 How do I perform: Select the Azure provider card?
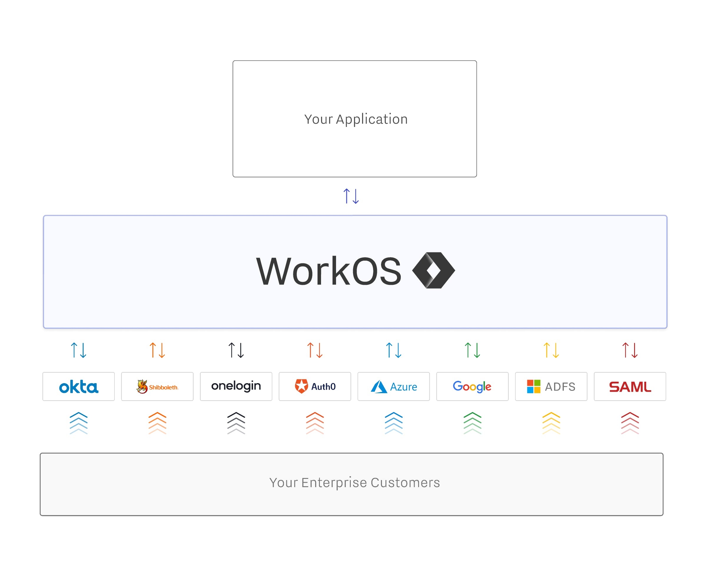tap(394, 387)
